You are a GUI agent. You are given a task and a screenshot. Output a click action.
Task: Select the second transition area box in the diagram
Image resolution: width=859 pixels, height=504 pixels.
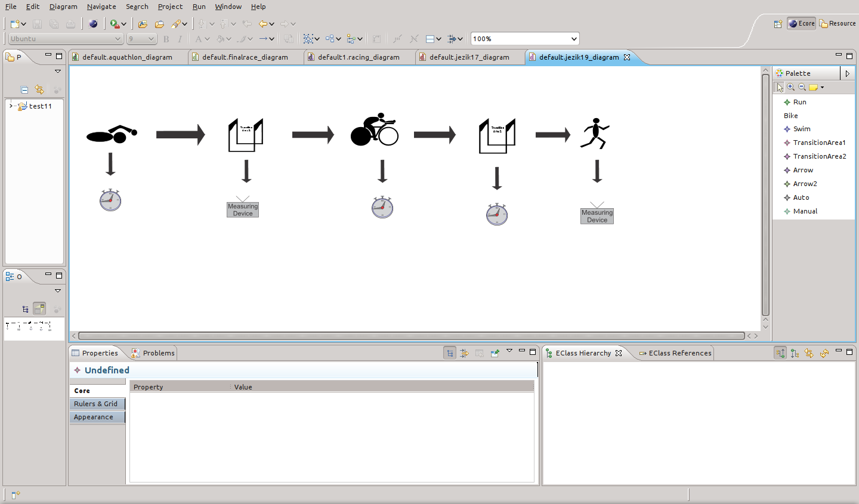498,135
